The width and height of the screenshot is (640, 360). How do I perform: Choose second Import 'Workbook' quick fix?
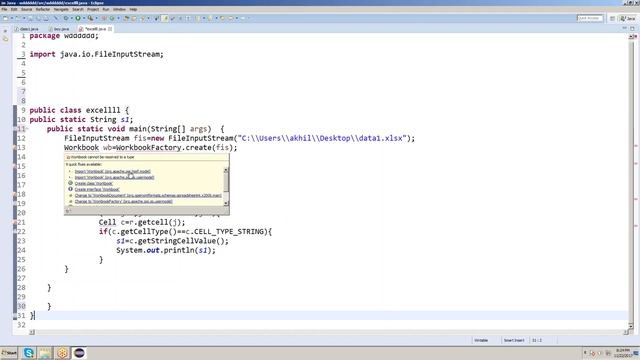coord(114,178)
